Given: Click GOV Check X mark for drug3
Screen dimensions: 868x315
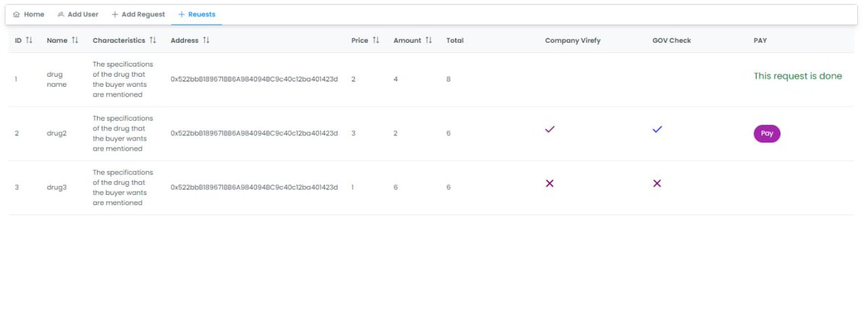Looking at the screenshot, I should point(657,183).
